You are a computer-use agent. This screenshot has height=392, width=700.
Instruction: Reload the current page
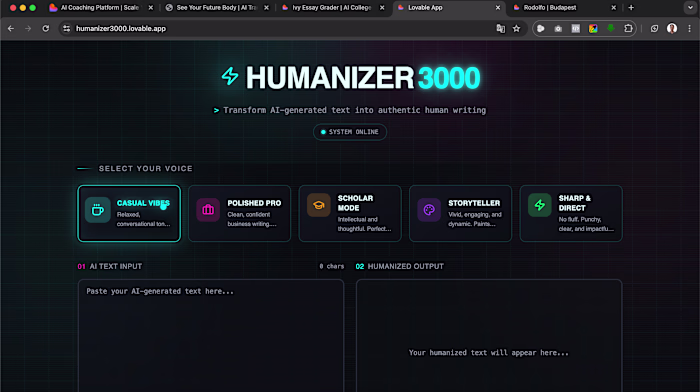[46, 29]
